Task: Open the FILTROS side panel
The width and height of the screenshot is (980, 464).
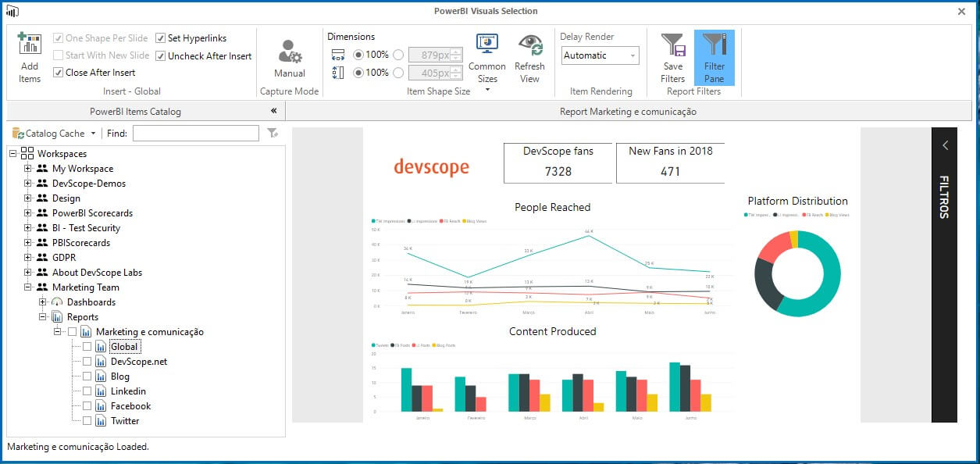Action: click(945, 145)
